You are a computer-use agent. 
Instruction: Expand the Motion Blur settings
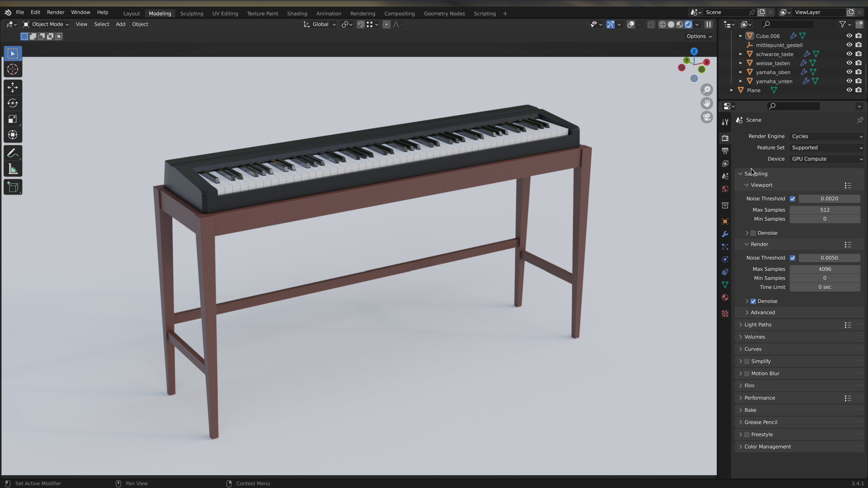point(741,373)
